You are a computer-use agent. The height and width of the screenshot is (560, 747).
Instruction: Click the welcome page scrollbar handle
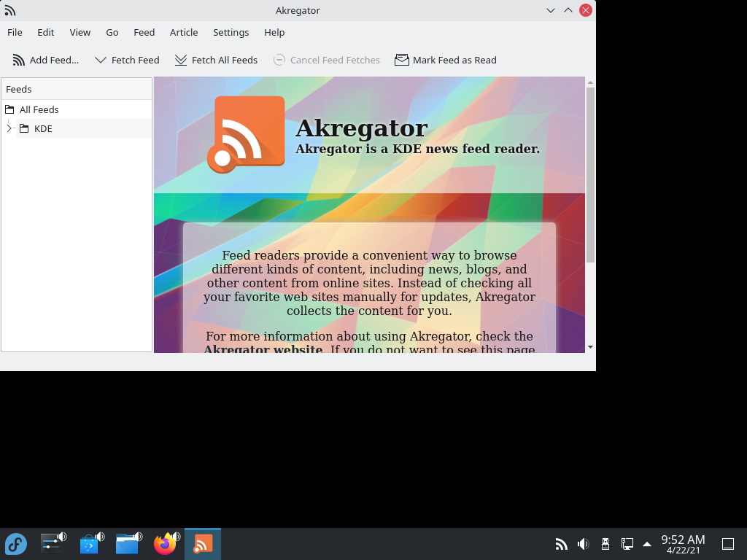click(590, 175)
